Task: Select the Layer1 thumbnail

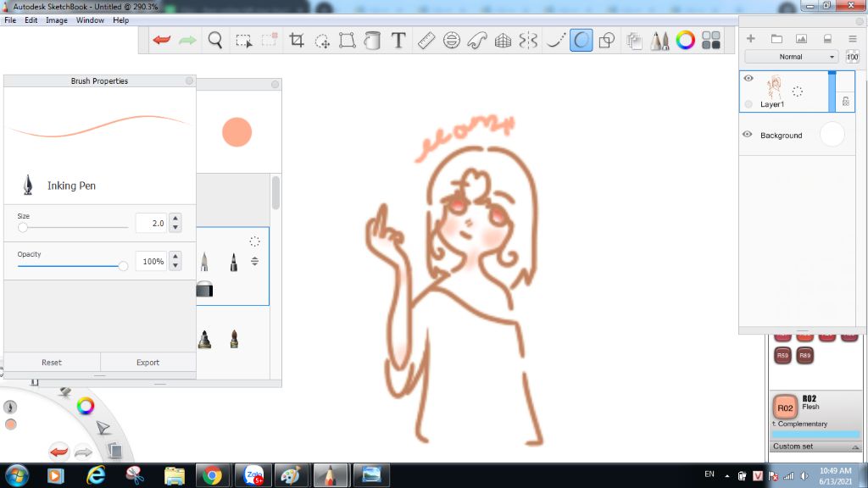Action: coord(774,87)
